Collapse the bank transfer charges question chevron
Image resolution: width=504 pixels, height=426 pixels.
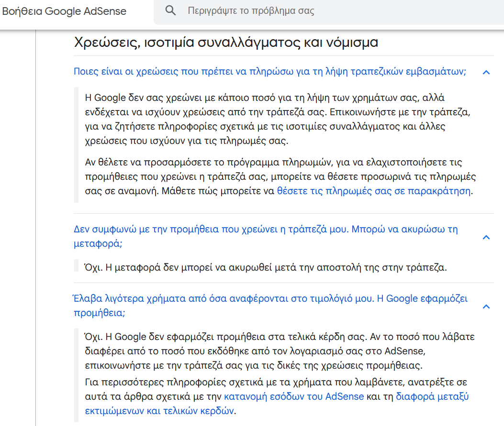(486, 72)
